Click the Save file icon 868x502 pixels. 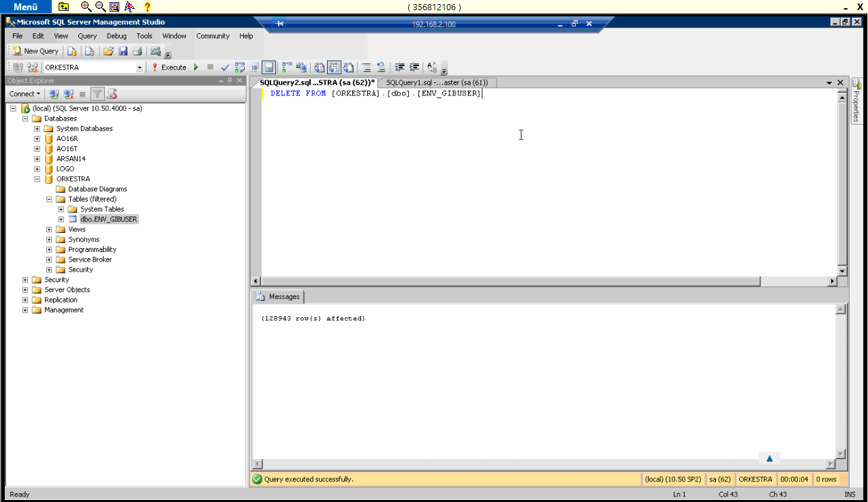pos(123,51)
